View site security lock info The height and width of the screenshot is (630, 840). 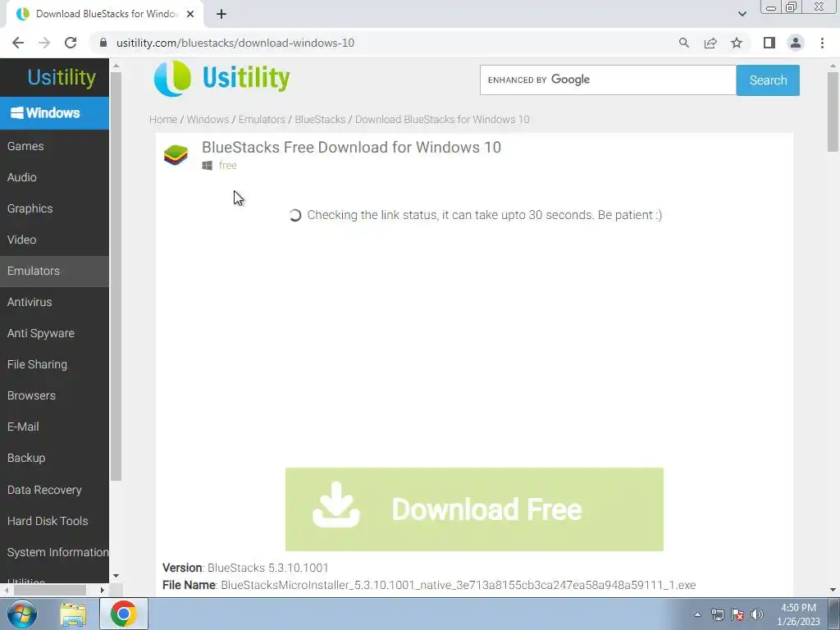[103, 43]
